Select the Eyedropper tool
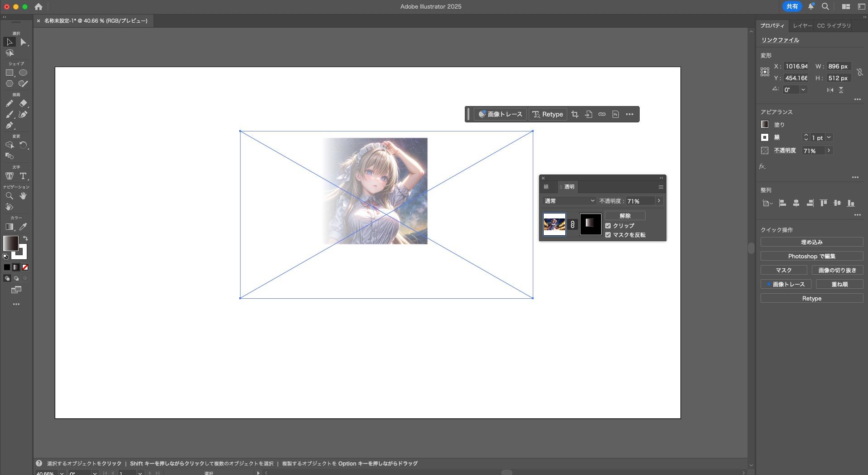868x475 pixels. tap(23, 227)
